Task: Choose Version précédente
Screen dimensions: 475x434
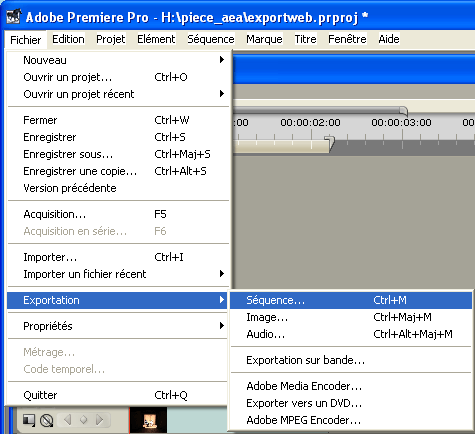Action: click(x=118, y=188)
